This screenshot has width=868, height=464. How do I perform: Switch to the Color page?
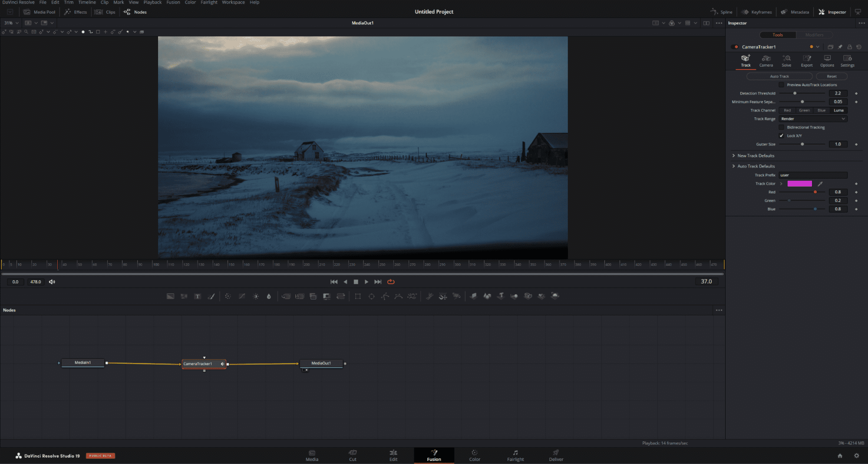[474, 455]
